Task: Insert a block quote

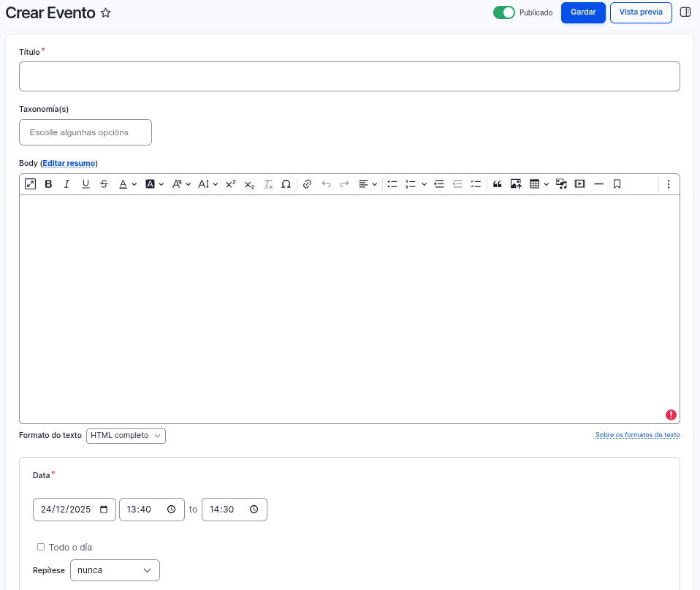Action: tap(497, 184)
